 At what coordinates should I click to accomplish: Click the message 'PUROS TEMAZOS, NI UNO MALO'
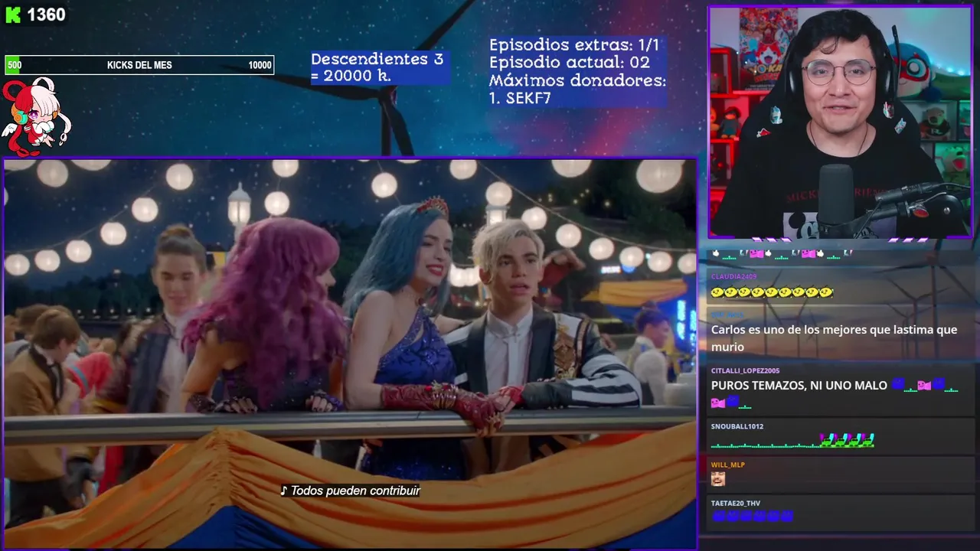click(799, 386)
